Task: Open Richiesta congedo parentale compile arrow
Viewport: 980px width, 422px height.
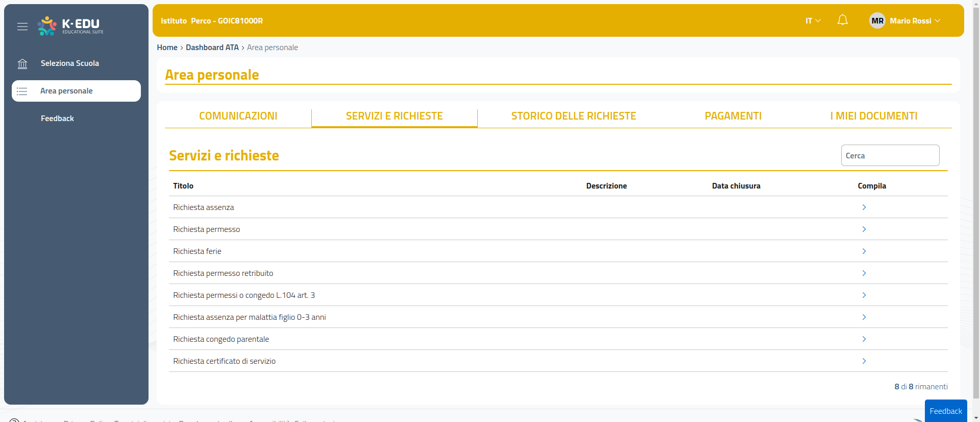Action: [x=864, y=339]
